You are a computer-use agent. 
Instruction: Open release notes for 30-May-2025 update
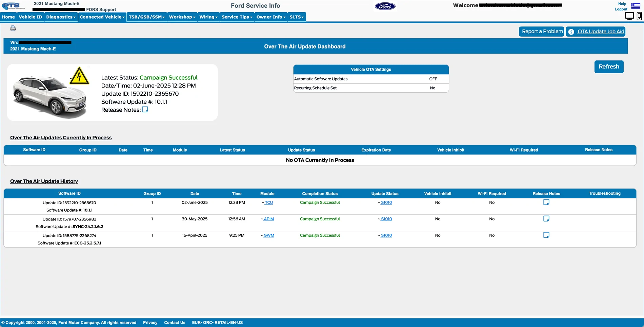(546, 218)
